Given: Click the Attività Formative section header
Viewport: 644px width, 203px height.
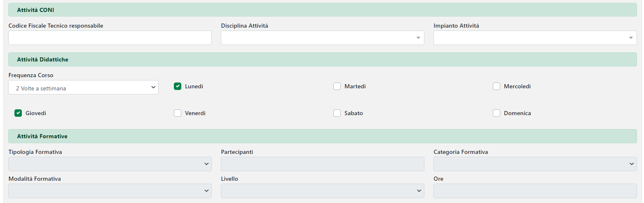Looking at the screenshot, I should point(322,136).
